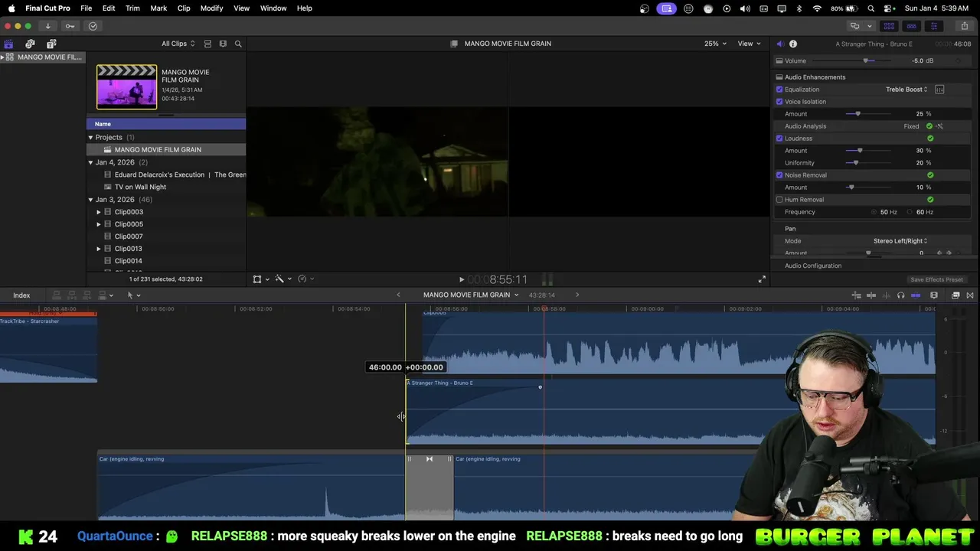Select the Audio Configuration section header
Screen dimensions: 980x551
812,266
